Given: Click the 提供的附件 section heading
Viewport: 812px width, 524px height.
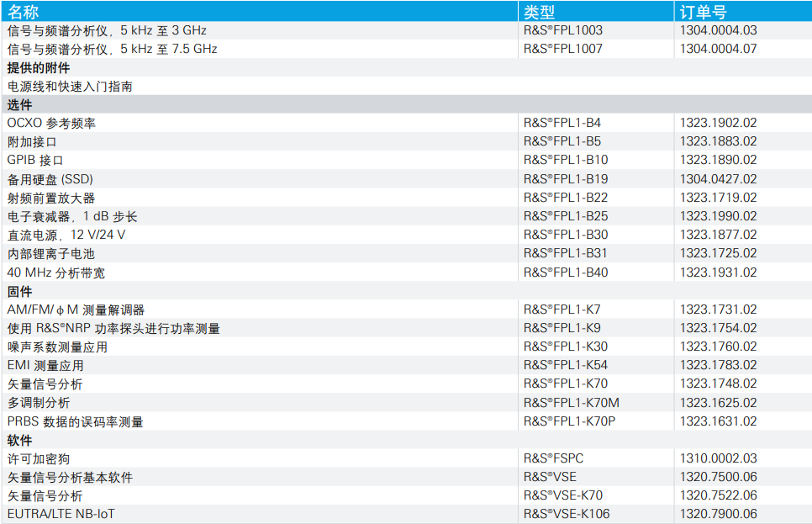Looking at the screenshot, I should pos(39,68).
